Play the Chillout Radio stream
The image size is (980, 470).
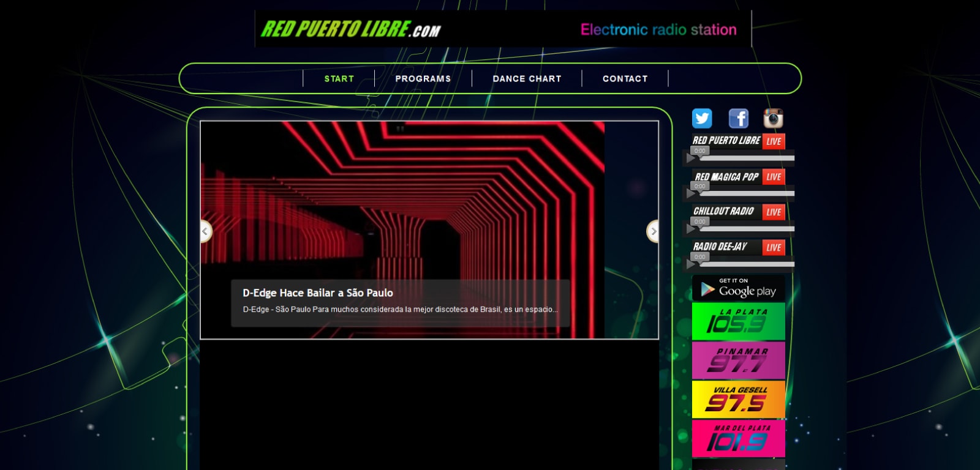pyautogui.click(x=691, y=229)
